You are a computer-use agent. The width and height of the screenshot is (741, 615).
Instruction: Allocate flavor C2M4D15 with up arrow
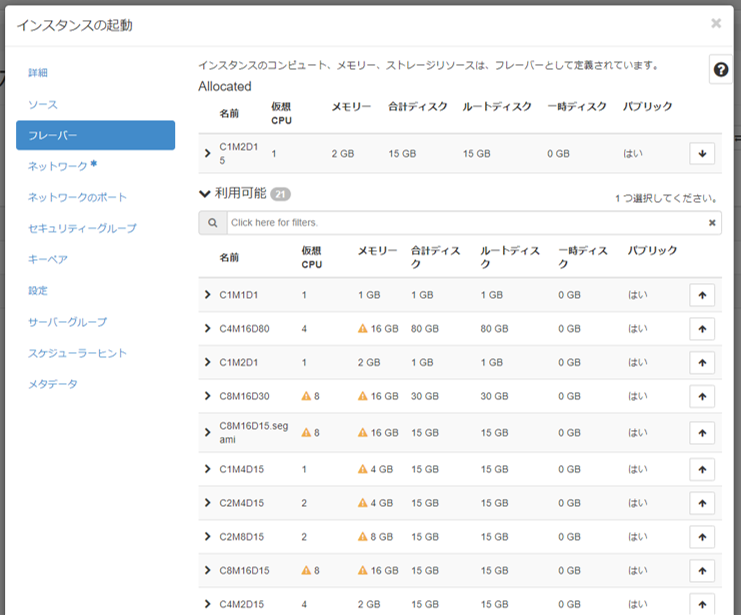coord(702,503)
